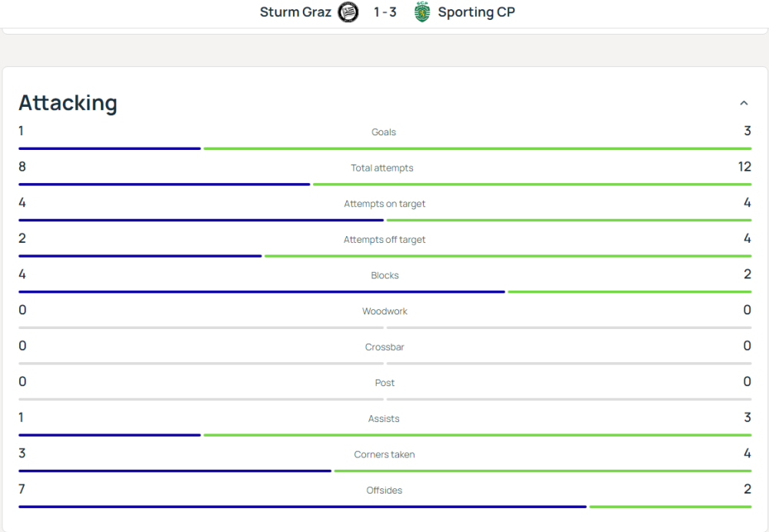769x532 pixels.
Task: Click the Corners taken statistic label
Action: pos(384,454)
